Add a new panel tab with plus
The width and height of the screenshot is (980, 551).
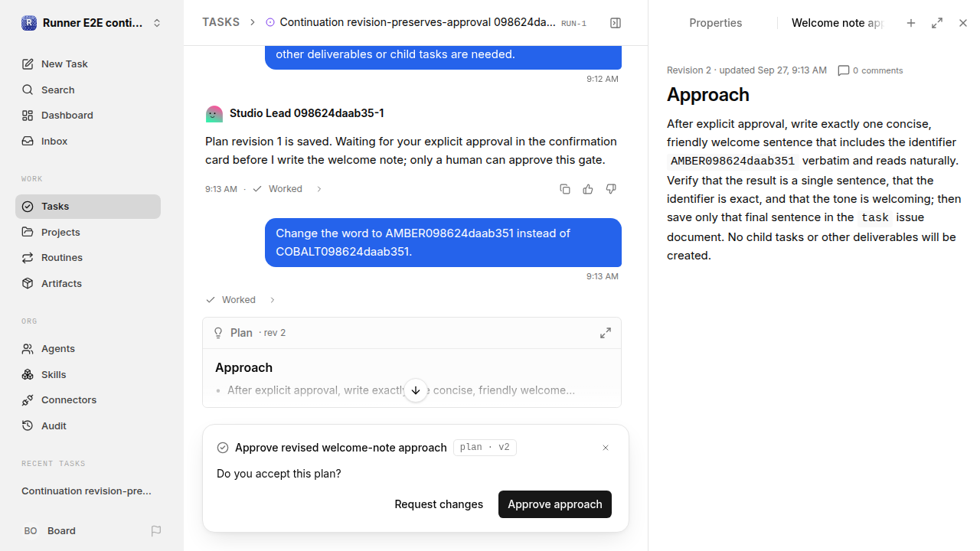[911, 23]
